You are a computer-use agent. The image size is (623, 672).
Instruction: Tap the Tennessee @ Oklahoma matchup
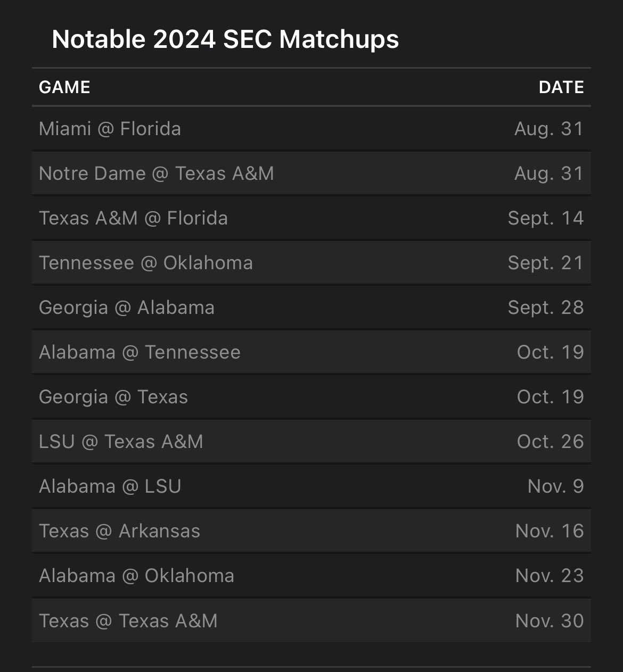point(311,263)
